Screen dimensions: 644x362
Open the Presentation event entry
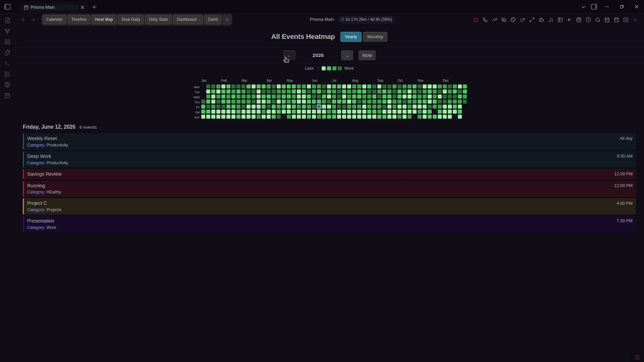point(329,224)
